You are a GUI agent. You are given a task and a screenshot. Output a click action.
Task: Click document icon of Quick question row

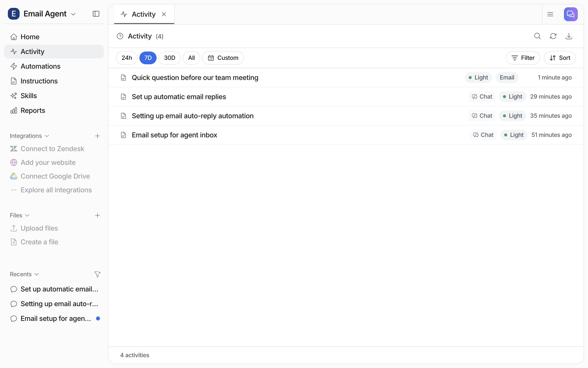pos(123,78)
